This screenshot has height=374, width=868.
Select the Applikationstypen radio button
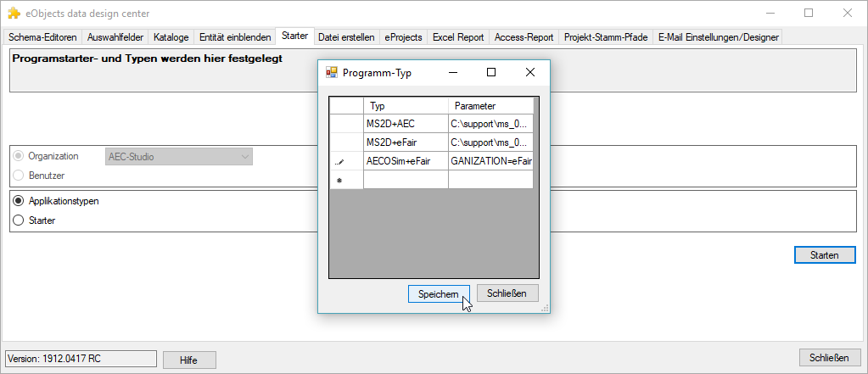tap(19, 201)
